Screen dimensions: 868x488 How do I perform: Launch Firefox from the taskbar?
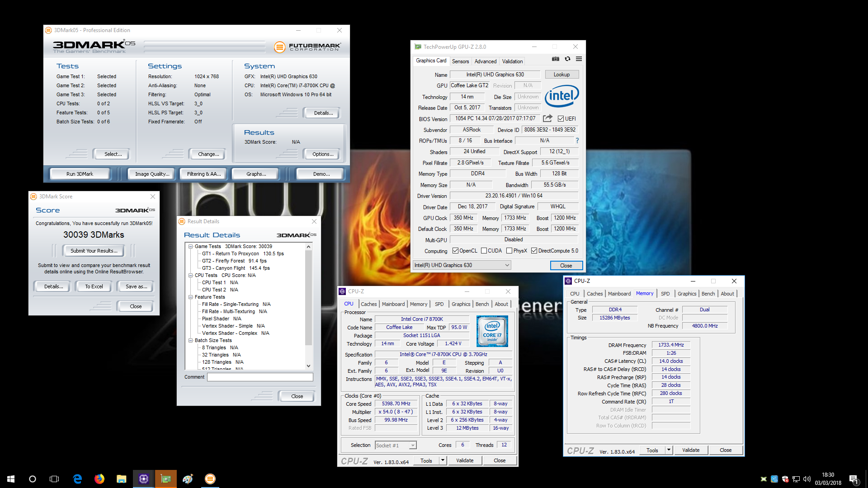click(99, 479)
